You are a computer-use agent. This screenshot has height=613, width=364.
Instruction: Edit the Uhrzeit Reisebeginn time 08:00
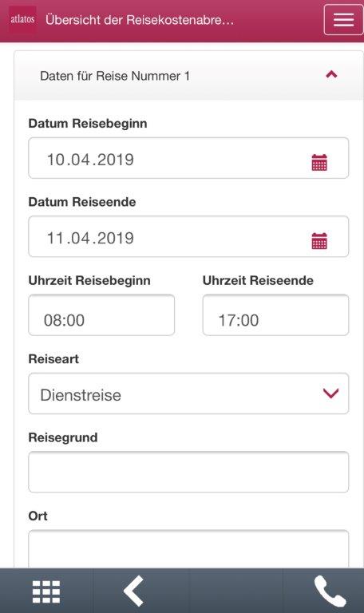101,315
